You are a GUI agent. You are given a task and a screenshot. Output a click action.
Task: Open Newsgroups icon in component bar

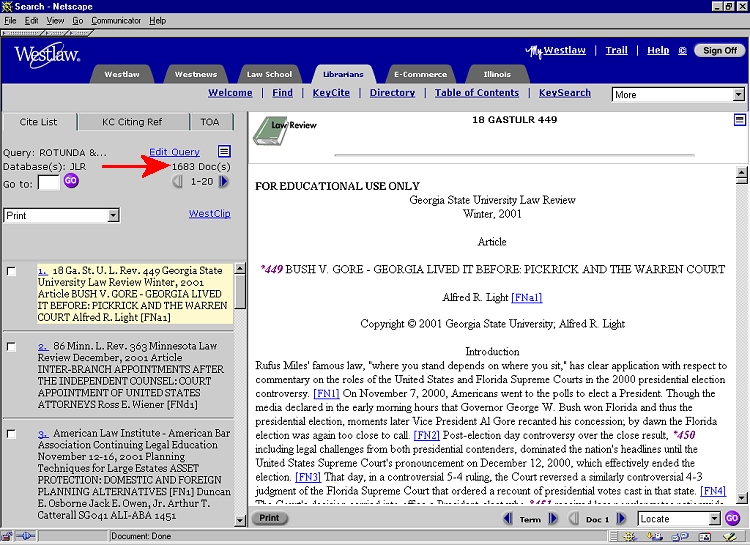[680, 537]
